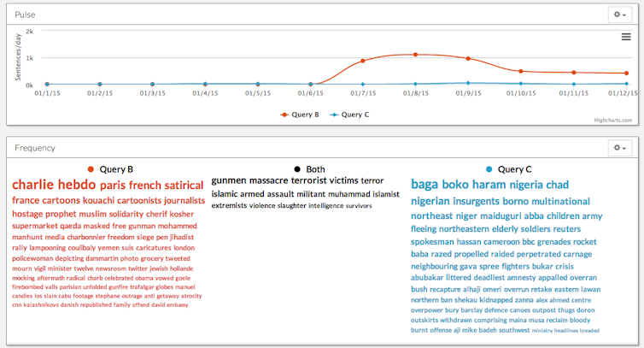Click the word 'manhunt' in Query B cloud

pyautogui.click(x=27, y=237)
